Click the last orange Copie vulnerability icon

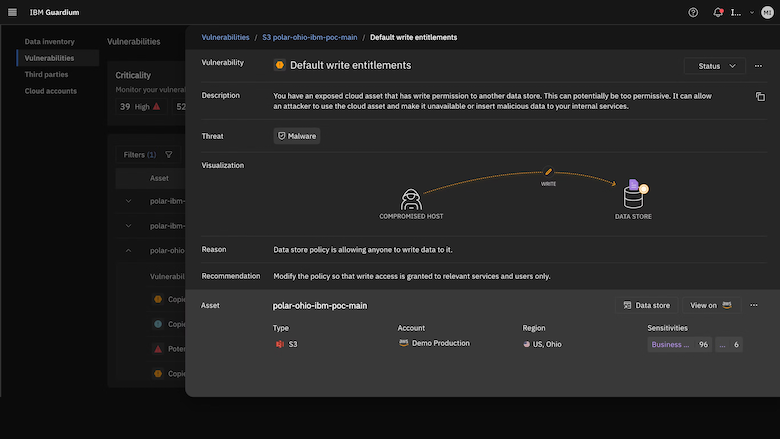tap(158, 373)
